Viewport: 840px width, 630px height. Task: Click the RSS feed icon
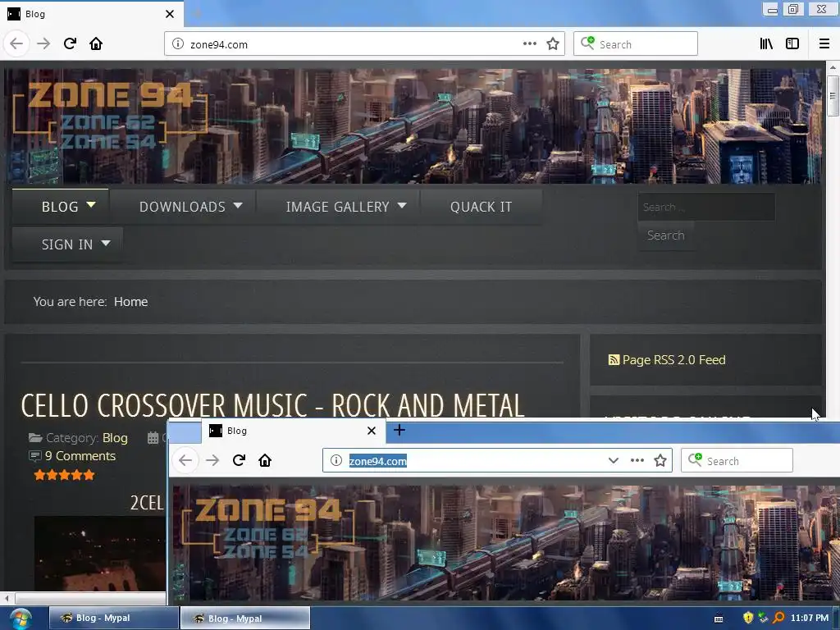pyautogui.click(x=614, y=360)
